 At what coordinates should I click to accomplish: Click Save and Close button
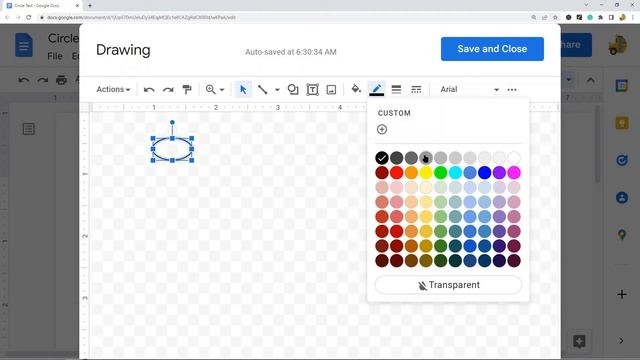tap(492, 49)
